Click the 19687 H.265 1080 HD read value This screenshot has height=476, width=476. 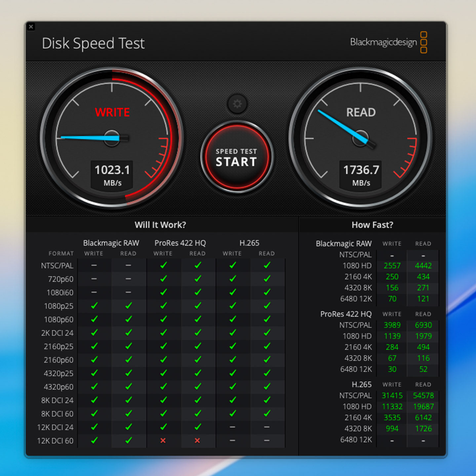[423, 407]
